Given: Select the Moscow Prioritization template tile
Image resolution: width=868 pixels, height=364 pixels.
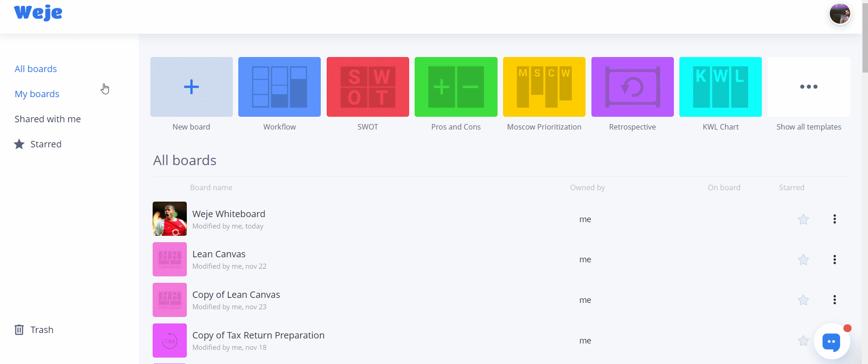Looking at the screenshot, I should [x=544, y=87].
